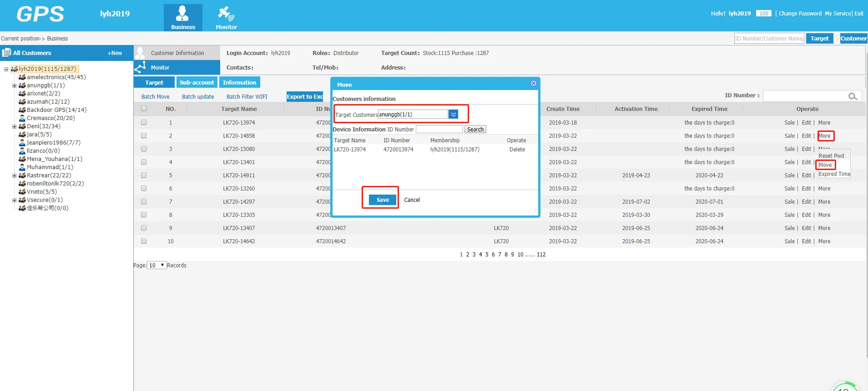The image size is (868, 391).
Task: Open More menu for row LK720-14297
Action: click(x=824, y=202)
